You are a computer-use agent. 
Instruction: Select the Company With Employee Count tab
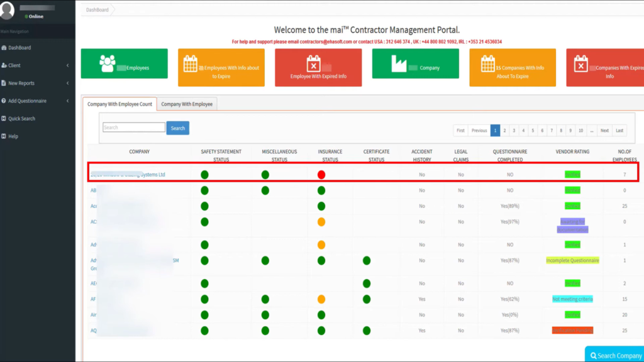click(119, 103)
